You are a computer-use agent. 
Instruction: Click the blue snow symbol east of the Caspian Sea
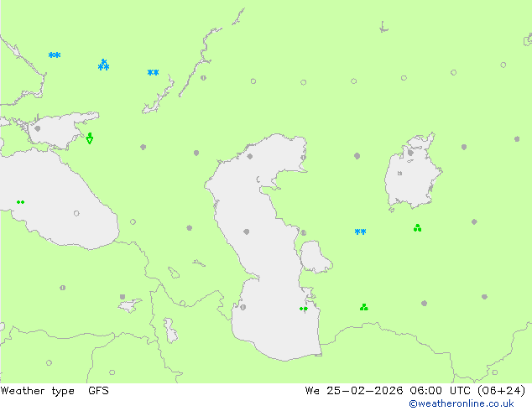[360, 232]
